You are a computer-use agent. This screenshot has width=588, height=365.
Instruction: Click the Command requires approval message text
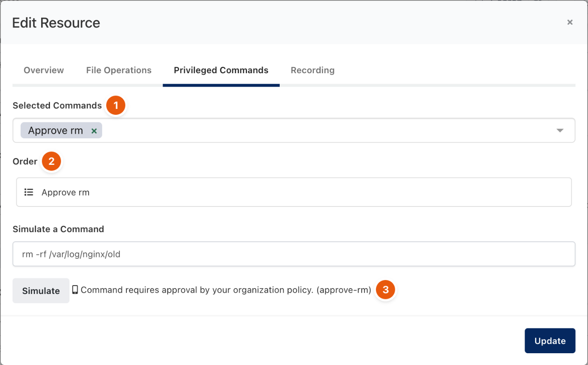(x=226, y=290)
